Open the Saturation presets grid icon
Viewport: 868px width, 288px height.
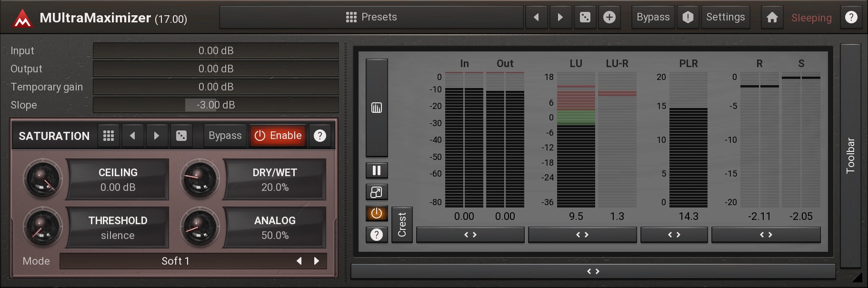[109, 136]
